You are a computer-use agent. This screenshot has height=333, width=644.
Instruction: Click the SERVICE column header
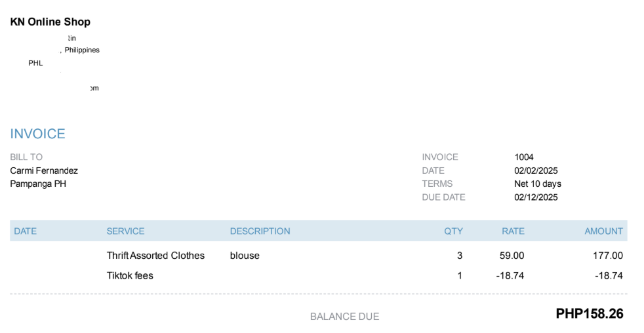pyautogui.click(x=125, y=231)
